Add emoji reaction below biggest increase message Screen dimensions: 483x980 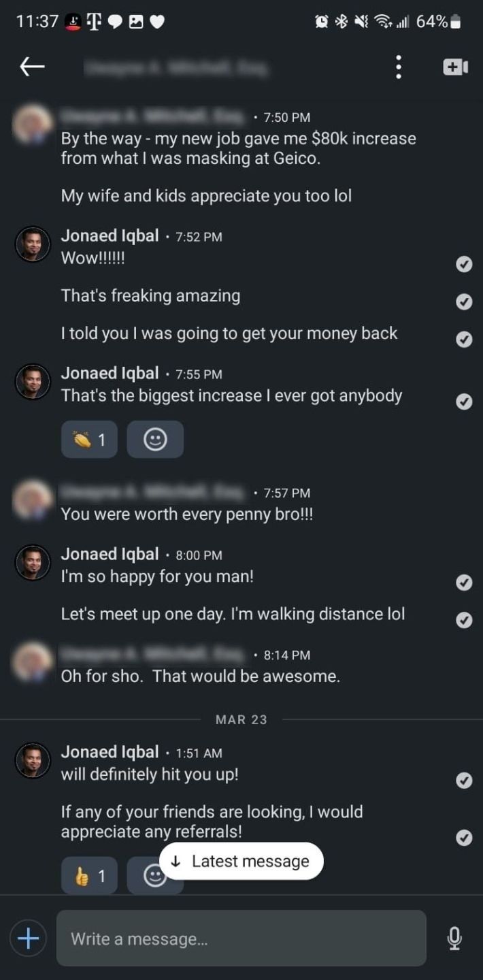(x=155, y=440)
